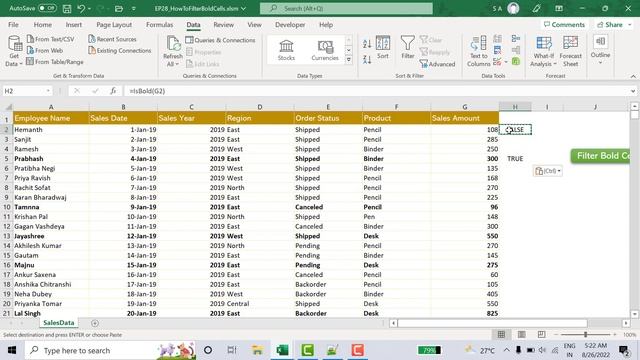Open the Windows Start menu
This screenshot has width=640, height=360.
[x=12, y=350]
